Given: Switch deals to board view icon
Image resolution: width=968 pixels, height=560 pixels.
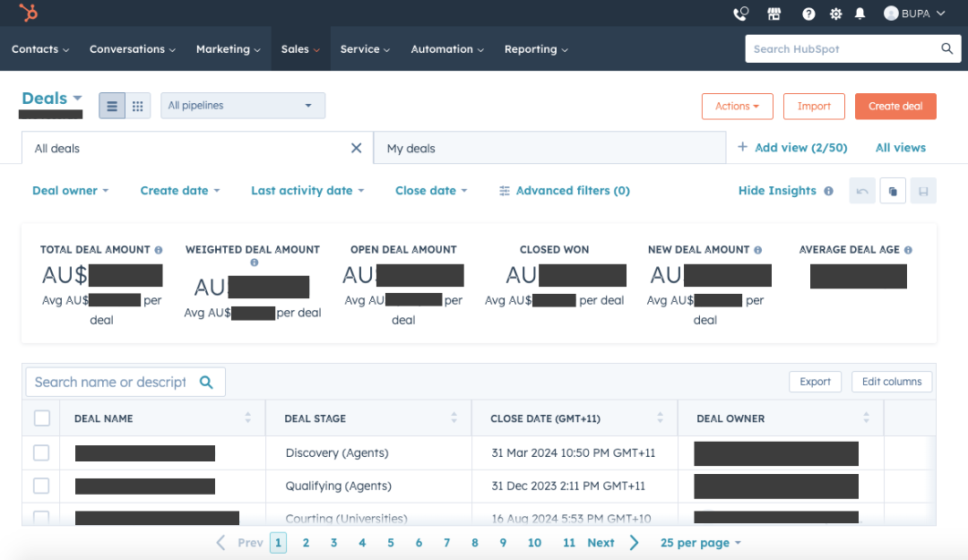Looking at the screenshot, I should [x=137, y=105].
